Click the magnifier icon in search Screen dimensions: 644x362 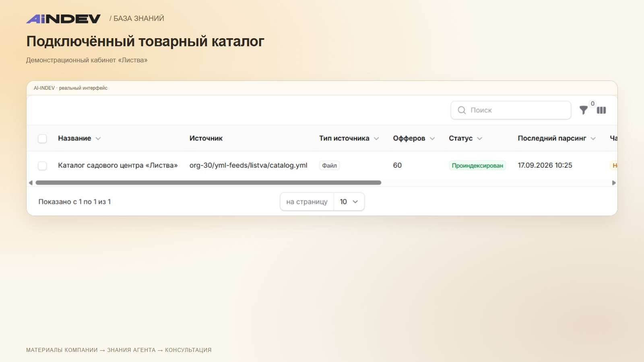point(462,110)
